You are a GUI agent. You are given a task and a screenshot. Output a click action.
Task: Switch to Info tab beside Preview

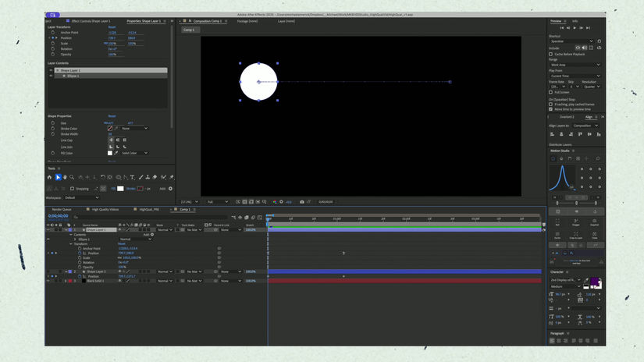(575, 21)
